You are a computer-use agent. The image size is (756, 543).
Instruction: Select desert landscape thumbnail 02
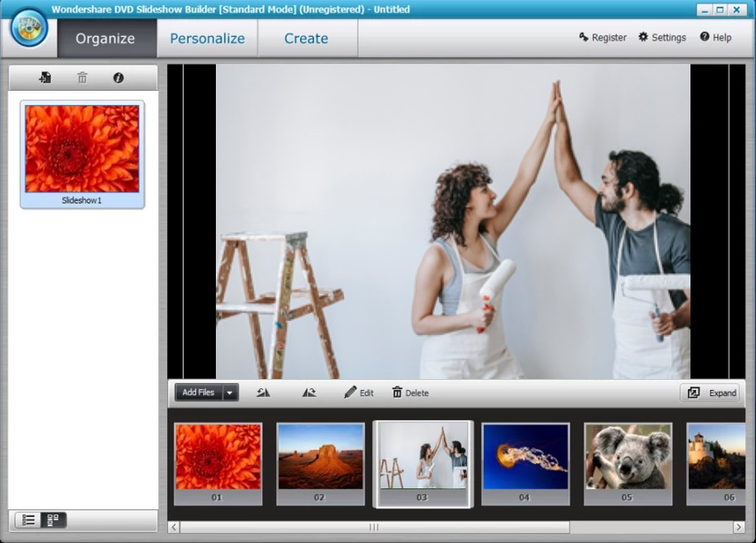click(x=321, y=464)
